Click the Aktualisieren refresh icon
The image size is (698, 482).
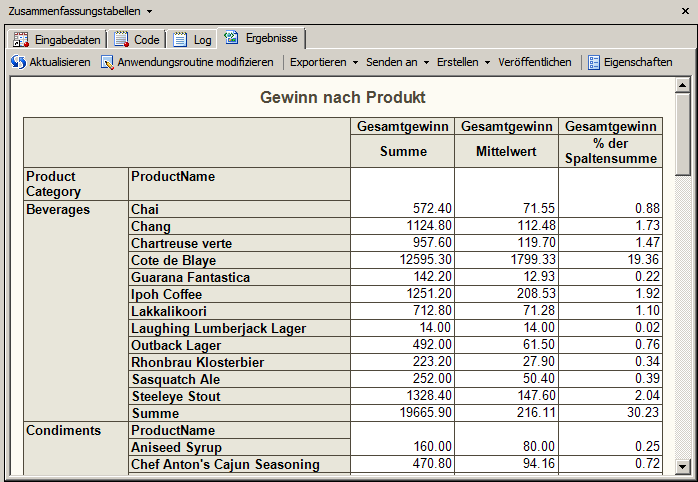click(18, 62)
